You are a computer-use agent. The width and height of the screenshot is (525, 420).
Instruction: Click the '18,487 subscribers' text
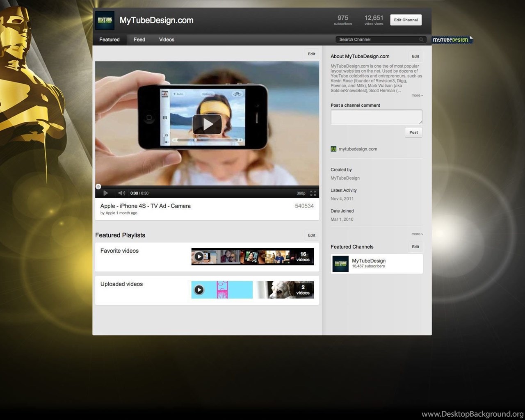pyautogui.click(x=368, y=266)
